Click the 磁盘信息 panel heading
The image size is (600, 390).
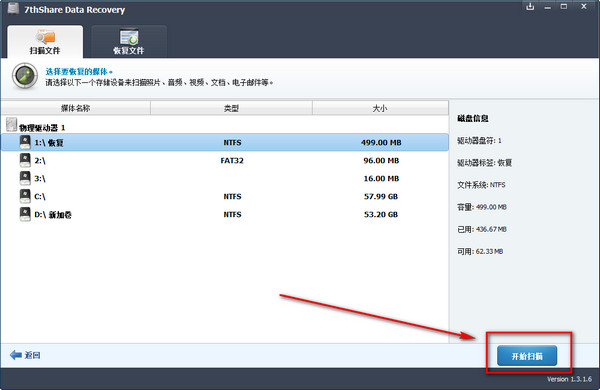point(473,118)
